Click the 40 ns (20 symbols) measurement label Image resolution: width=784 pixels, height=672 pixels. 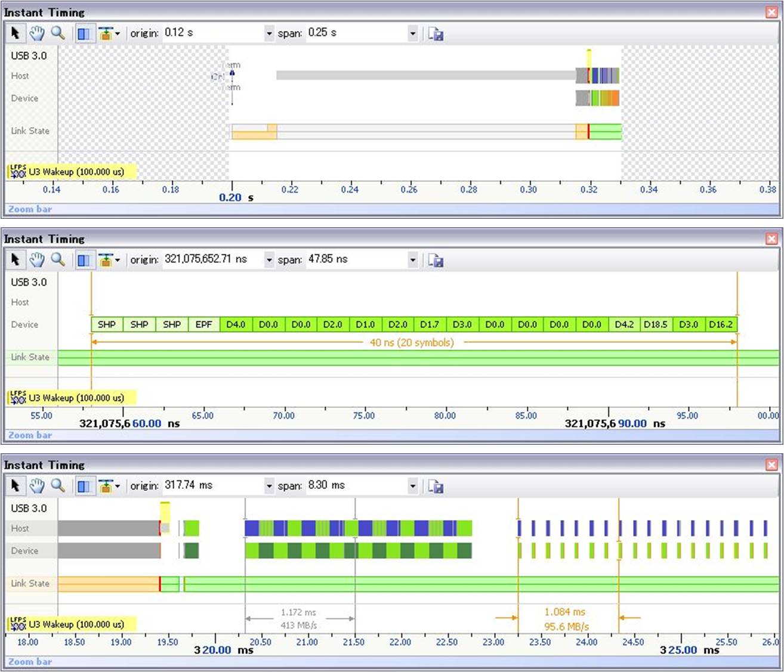tap(412, 342)
